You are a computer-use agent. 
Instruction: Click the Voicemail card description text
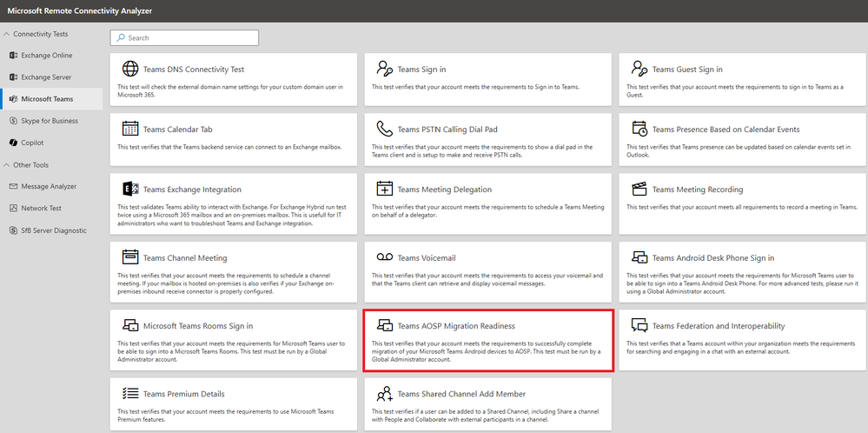[487, 279]
